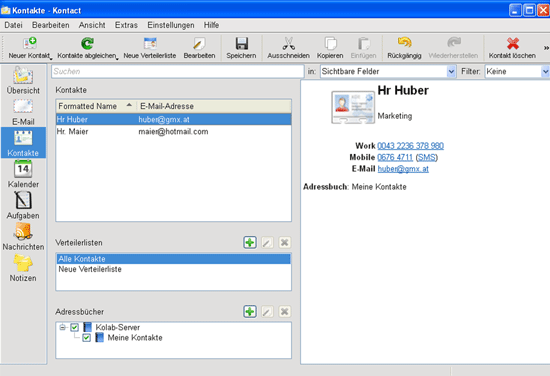Open the Extras menu
Viewport: 550px width, 376px height.
click(126, 25)
